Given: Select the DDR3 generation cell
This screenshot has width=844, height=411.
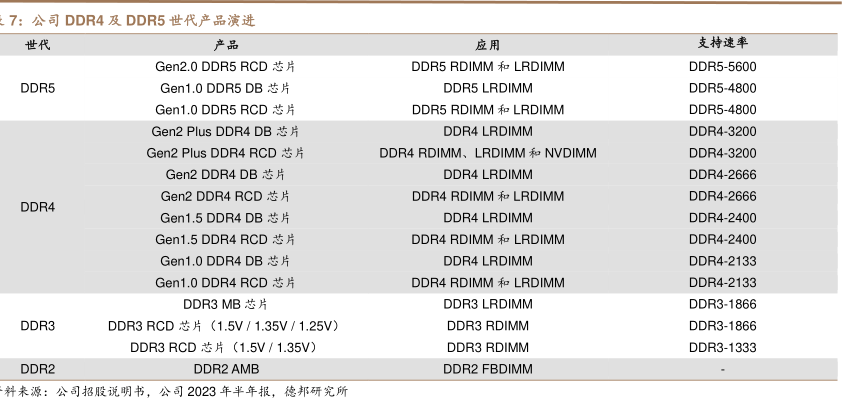Looking at the screenshot, I should (x=38, y=326).
